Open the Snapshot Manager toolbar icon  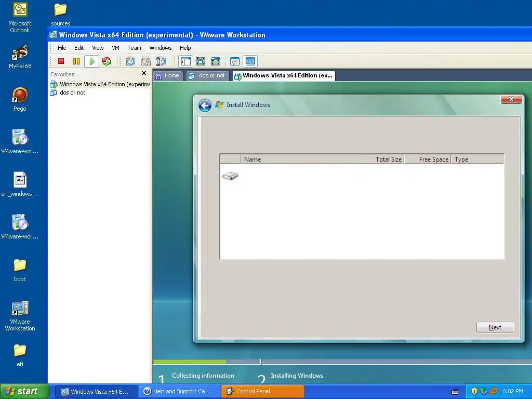coord(161,61)
